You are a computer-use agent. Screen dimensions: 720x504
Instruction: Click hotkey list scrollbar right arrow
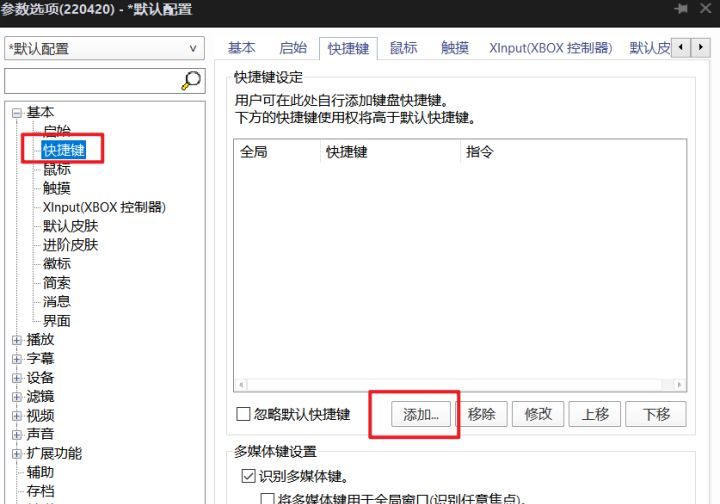click(x=679, y=385)
